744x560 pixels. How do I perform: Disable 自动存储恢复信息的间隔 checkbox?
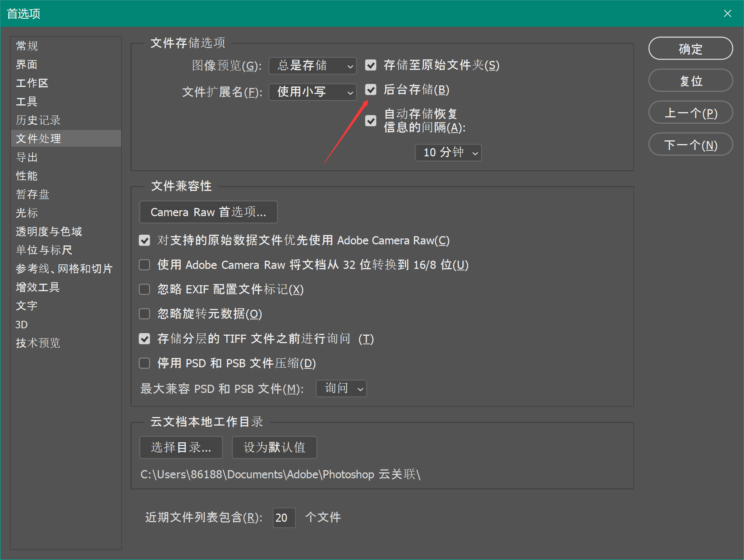click(x=371, y=121)
